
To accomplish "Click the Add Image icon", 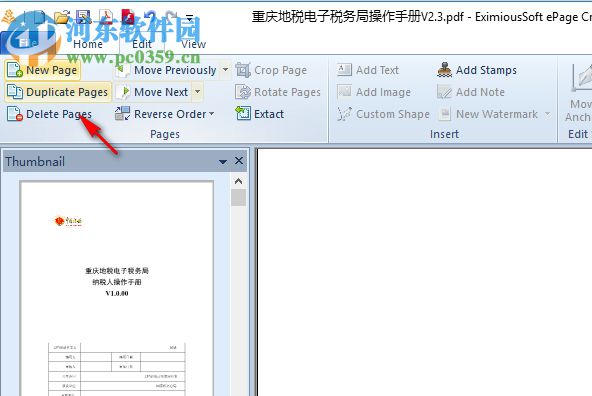I will pos(344,91).
